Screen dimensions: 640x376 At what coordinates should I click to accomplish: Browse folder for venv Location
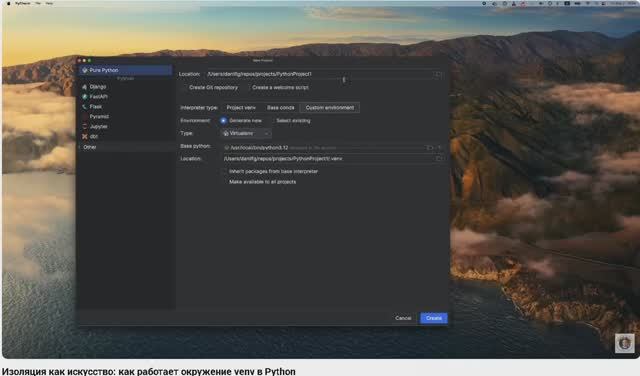click(x=439, y=159)
